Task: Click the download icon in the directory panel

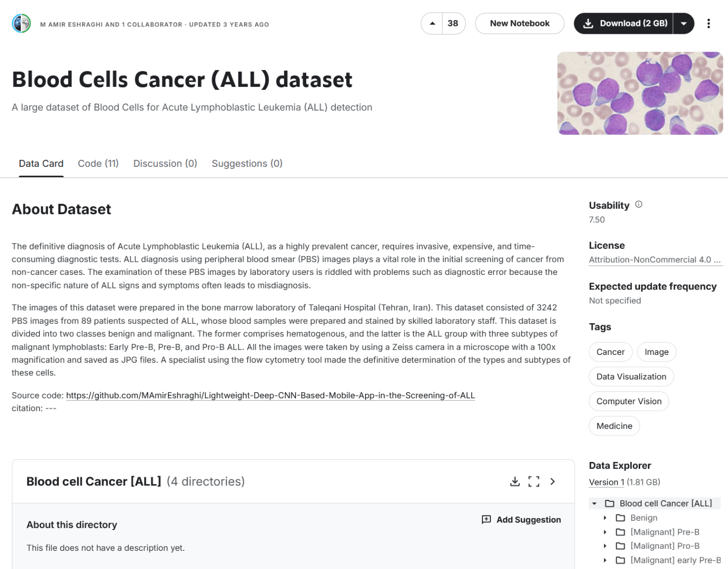Action: [x=515, y=482]
